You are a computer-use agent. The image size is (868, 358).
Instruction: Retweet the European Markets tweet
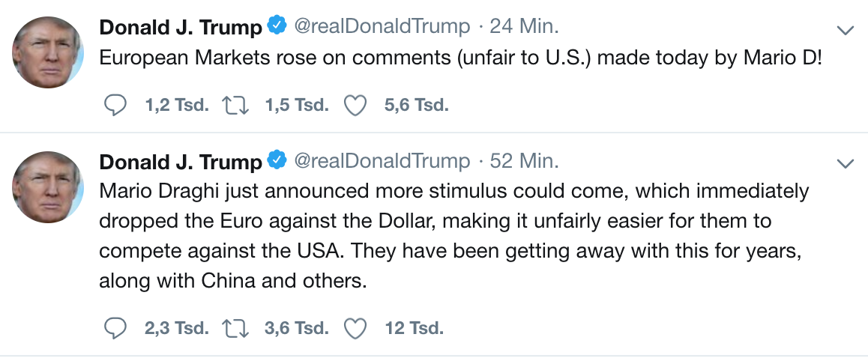pos(235,106)
